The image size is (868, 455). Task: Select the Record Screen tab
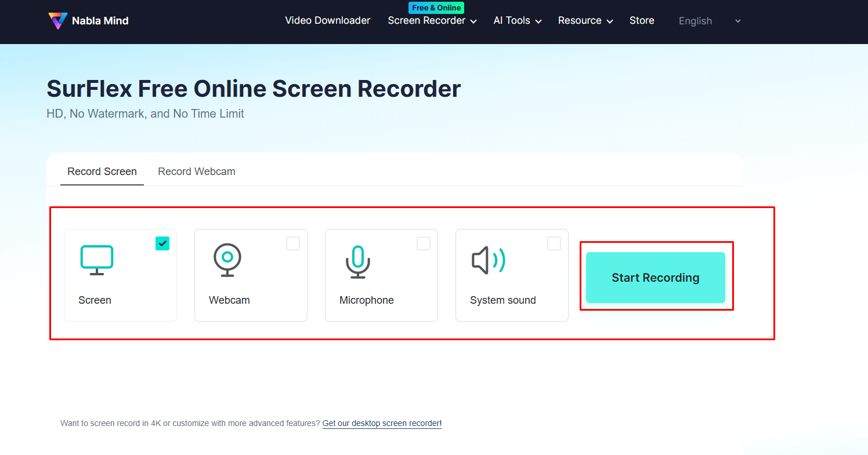(102, 171)
